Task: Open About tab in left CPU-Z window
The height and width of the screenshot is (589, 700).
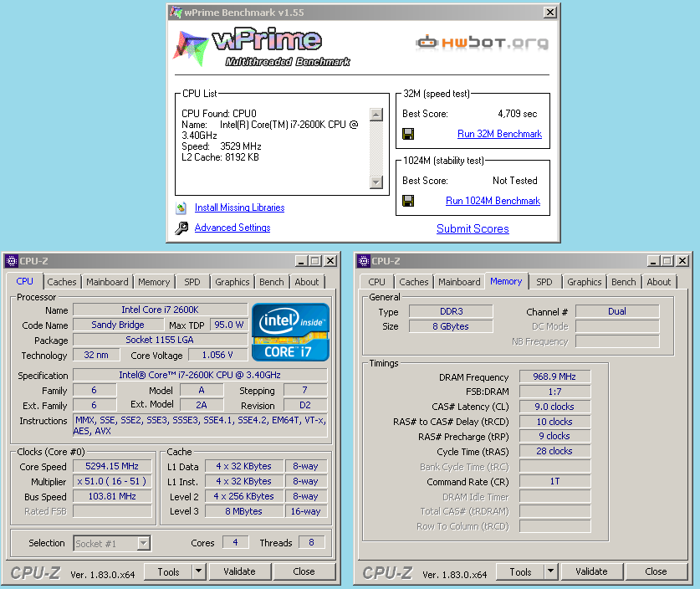Action: coord(307,282)
